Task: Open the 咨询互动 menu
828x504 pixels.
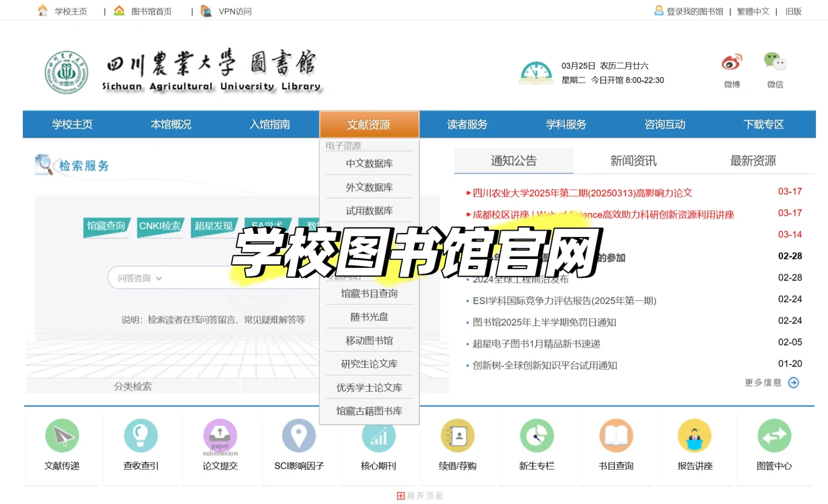Action: point(665,124)
